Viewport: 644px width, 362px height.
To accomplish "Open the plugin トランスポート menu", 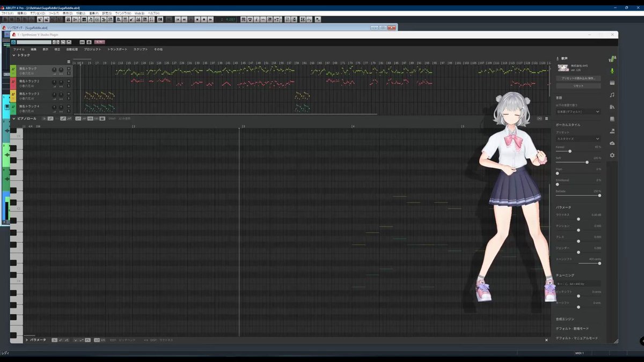I will [118, 49].
